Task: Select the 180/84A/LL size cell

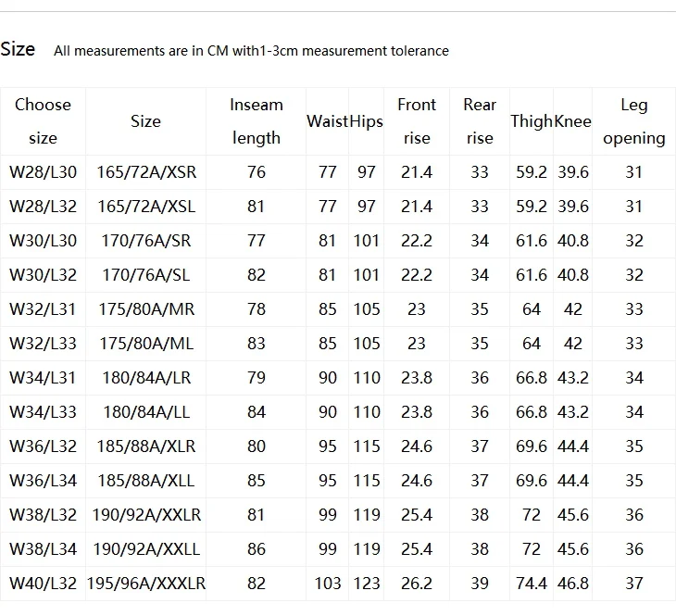Action: [146, 412]
